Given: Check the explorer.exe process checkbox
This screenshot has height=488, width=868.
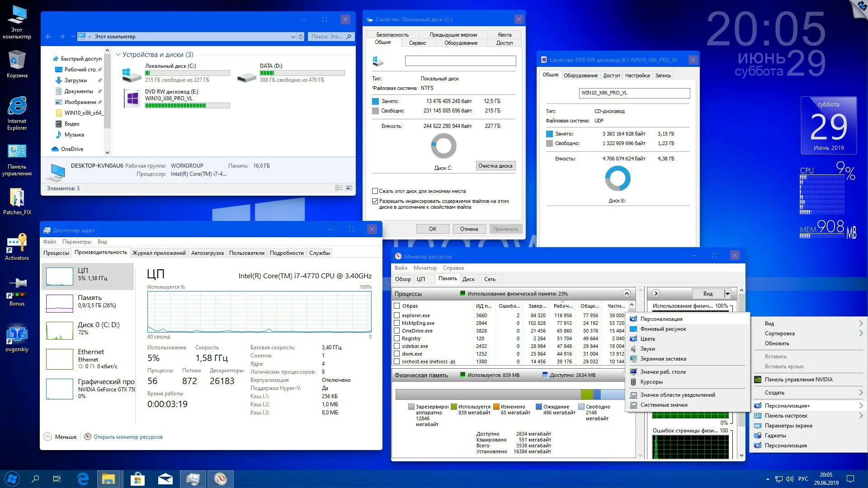Looking at the screenshot, I should (x=396, y=315).
